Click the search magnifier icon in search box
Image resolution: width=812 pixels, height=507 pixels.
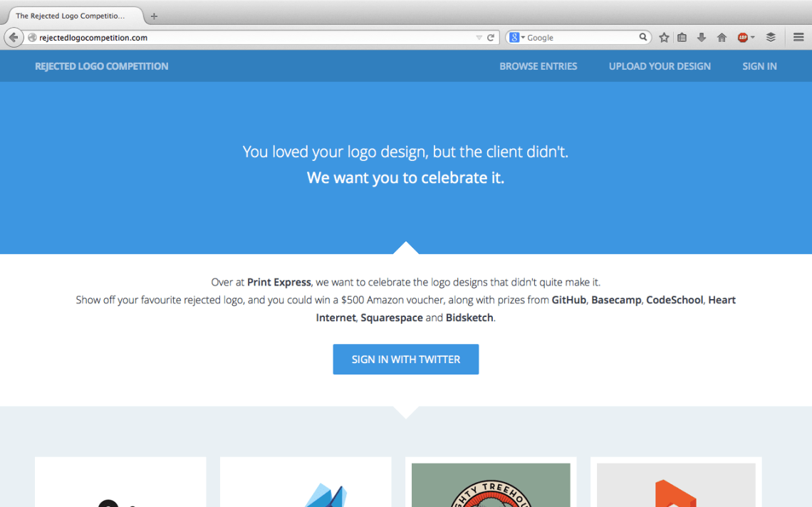click(642, 38)
